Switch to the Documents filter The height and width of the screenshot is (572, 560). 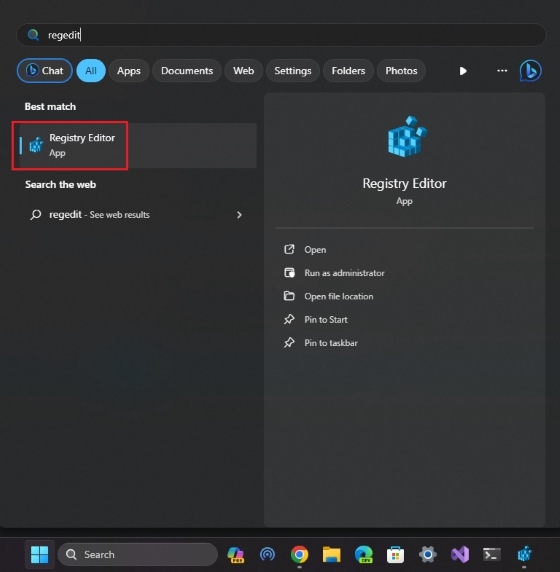point(187,71)
